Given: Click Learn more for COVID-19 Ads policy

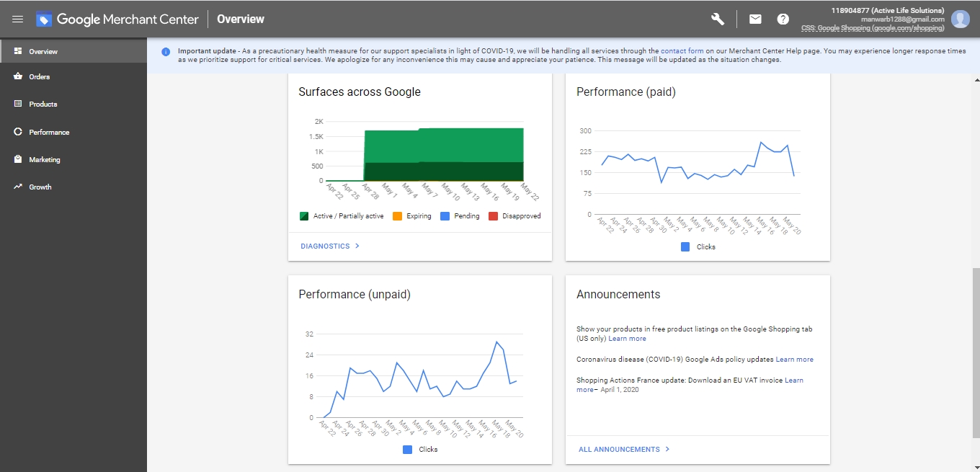Looking at the screenshot, I should click(x=794, y=360).
